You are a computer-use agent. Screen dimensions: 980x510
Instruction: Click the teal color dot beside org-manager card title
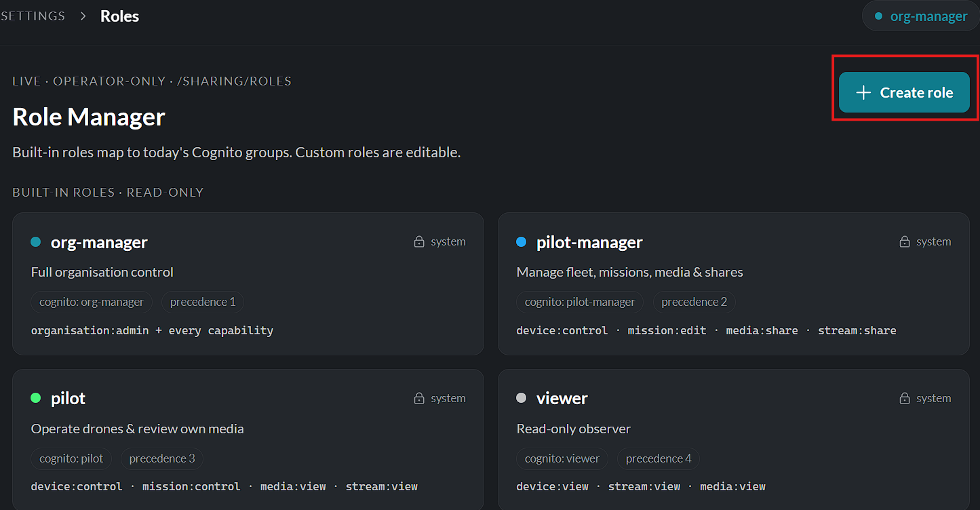point(36,241)
